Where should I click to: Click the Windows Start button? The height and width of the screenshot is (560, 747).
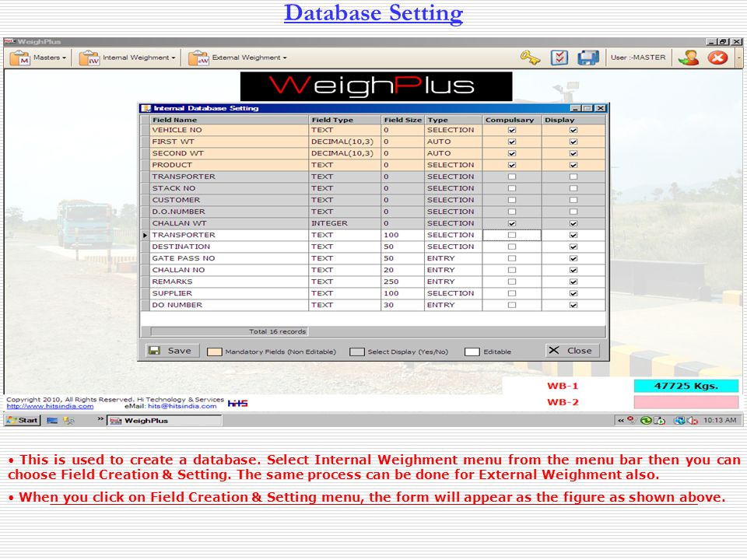click(x=23, y=421)
